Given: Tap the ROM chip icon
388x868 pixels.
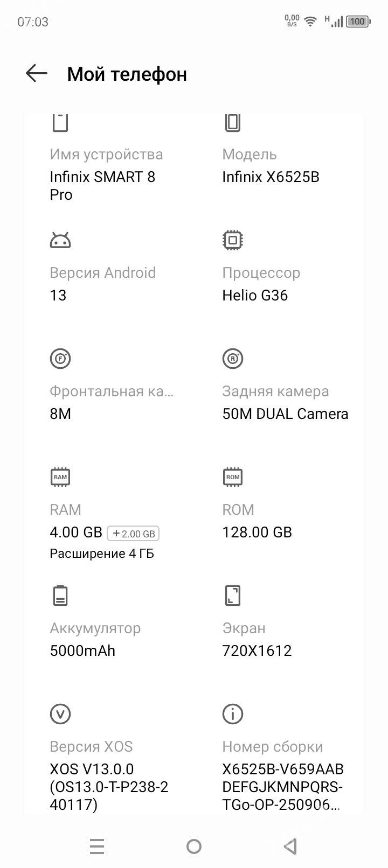Looking at the screenshot, I should point(233,477).
